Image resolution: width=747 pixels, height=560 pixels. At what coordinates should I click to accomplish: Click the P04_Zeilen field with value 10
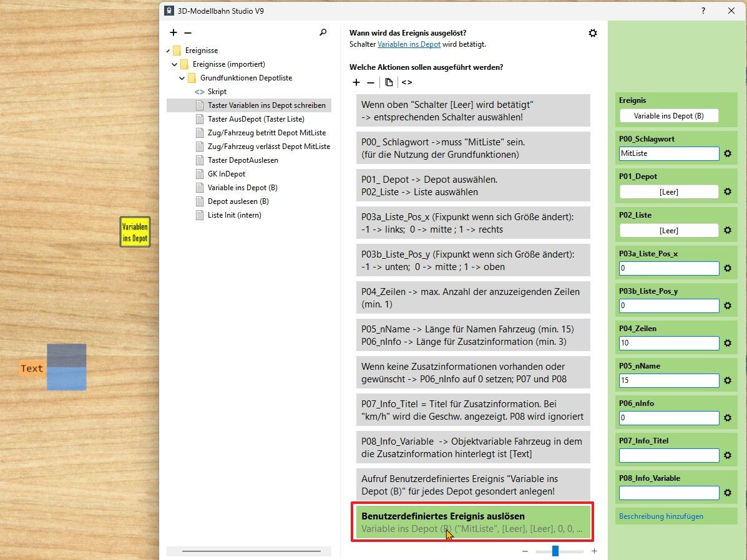669,343
